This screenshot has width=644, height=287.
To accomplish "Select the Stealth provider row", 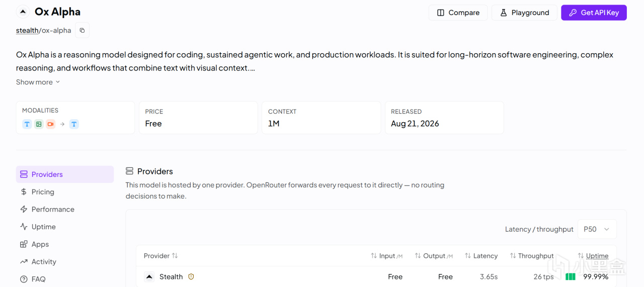I will click(381, 276).
